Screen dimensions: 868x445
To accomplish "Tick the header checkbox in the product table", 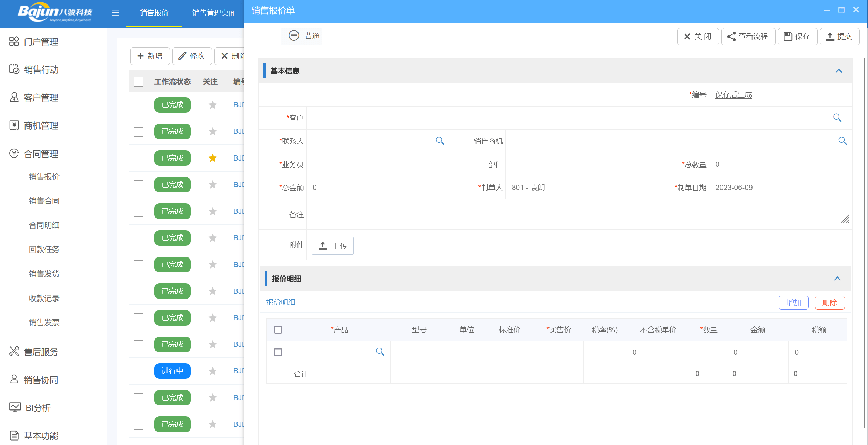I will pos(278,330).
